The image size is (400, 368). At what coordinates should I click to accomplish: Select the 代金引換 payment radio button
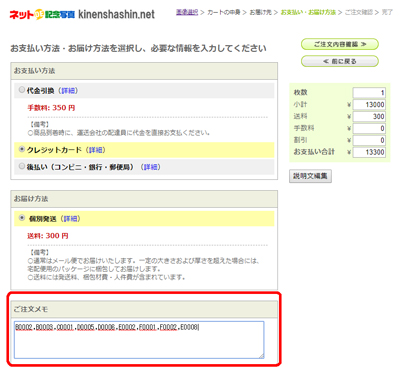(22, 90)
